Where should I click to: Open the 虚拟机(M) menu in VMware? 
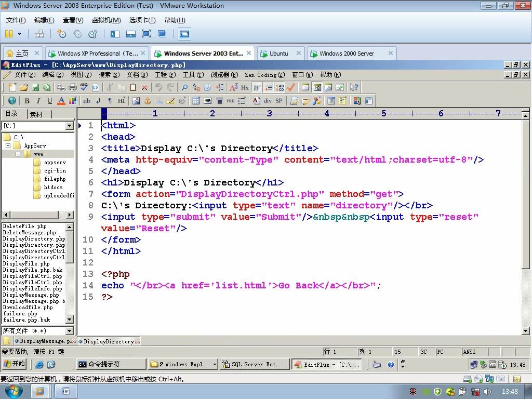tap(106, 20)
